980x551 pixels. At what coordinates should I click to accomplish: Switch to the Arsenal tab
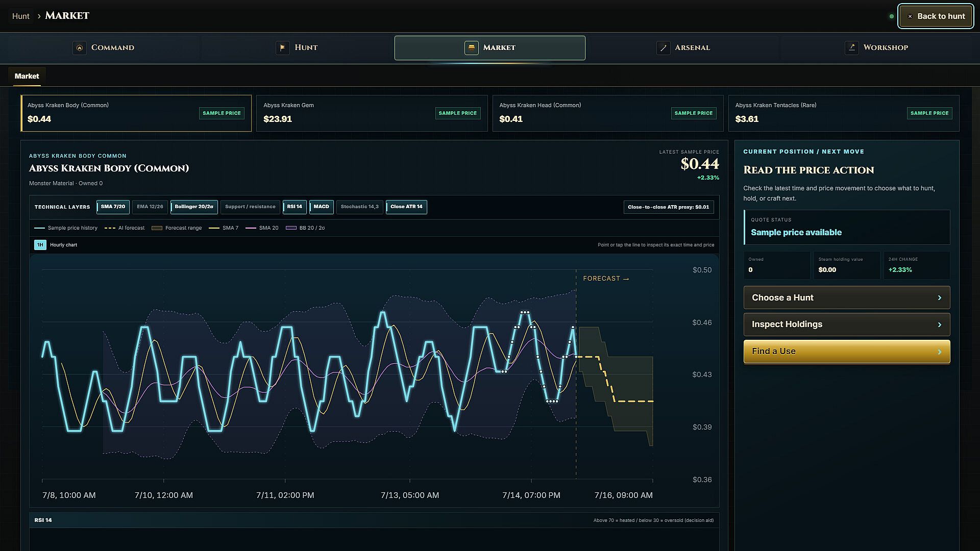pyautogui.click(x=683, y=48)
